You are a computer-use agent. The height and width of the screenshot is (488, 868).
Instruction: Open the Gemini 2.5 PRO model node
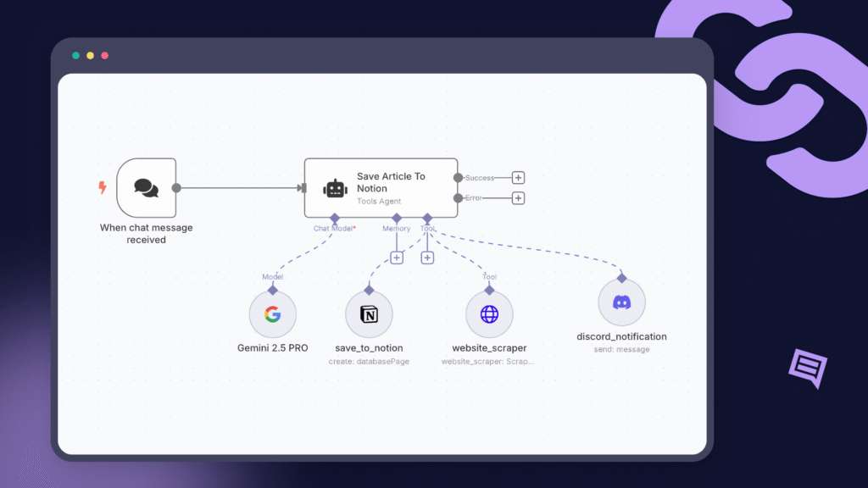click(x=272, y=313)
